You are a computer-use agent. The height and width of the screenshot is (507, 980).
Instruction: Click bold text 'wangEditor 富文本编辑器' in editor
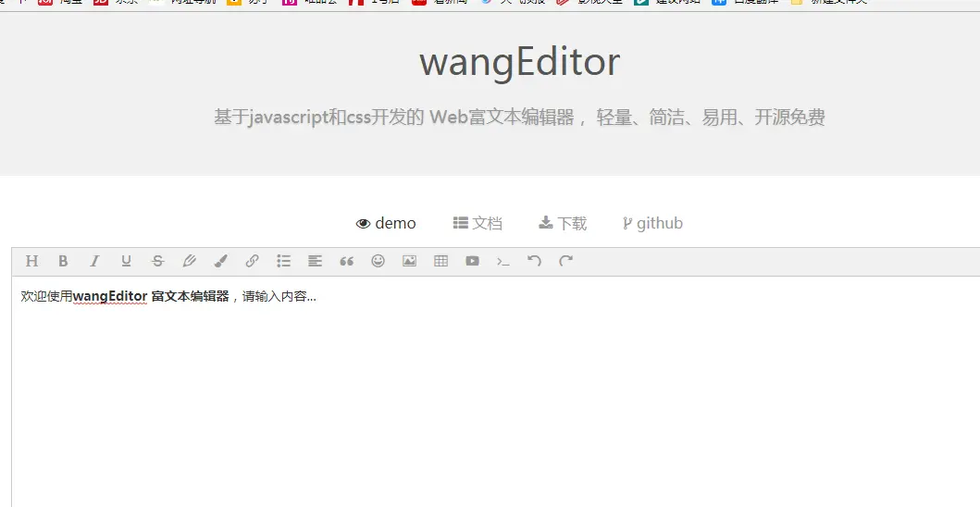[x=151, y=296]
